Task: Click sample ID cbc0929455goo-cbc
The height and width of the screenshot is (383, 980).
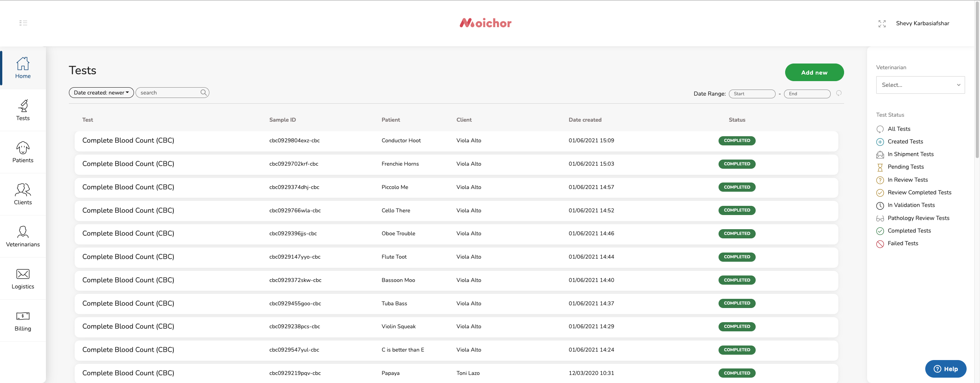Action: 295,303
